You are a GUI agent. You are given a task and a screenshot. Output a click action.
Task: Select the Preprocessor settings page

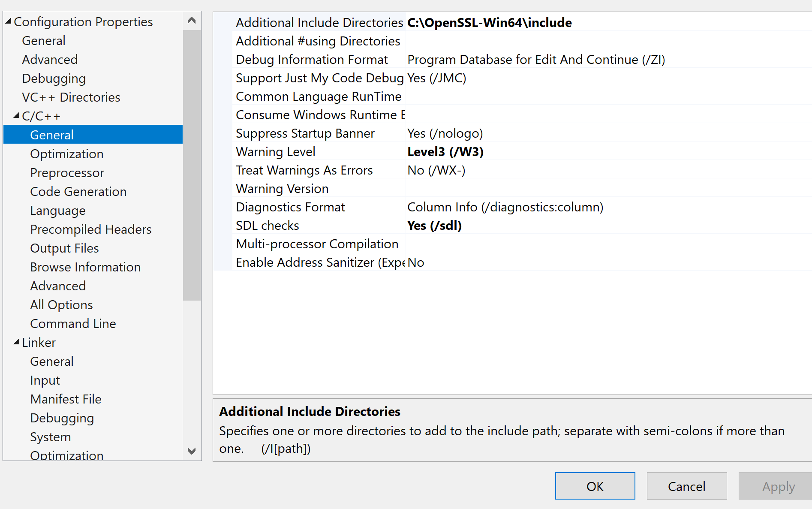click(x=67, y=172)
